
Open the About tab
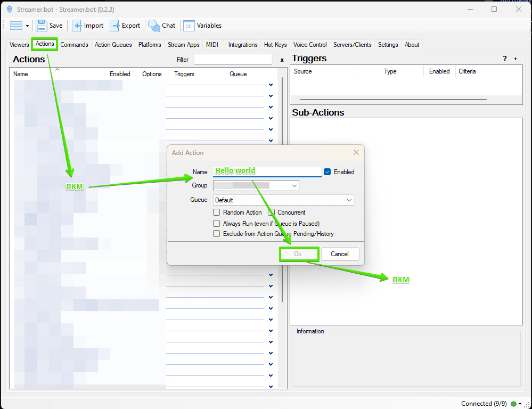412,44
